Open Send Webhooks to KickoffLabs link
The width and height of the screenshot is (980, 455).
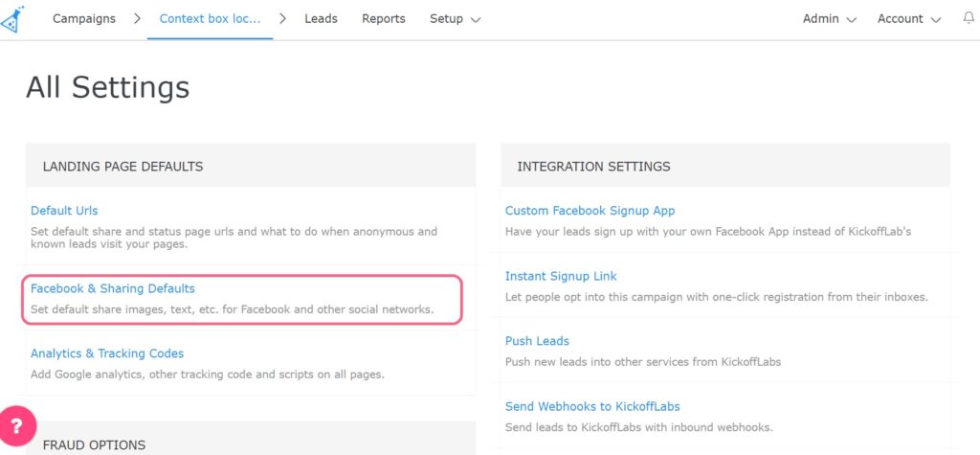(592, 406)
